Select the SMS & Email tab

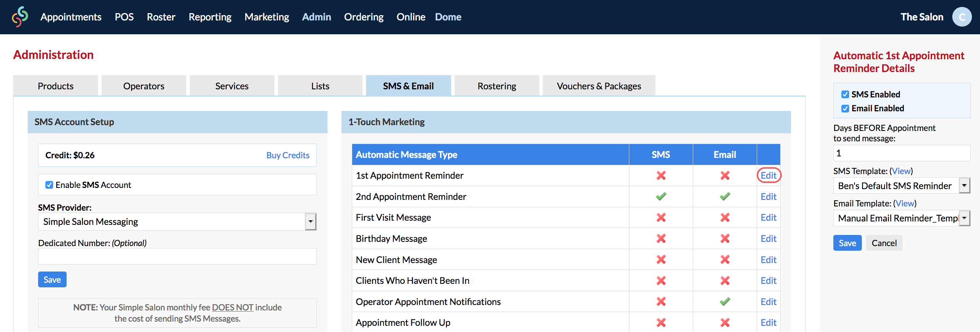408,86
